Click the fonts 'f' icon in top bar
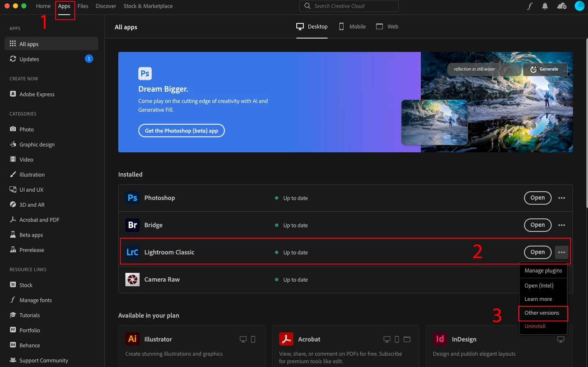The image size is (588, 367). click(x=529, y=6)
